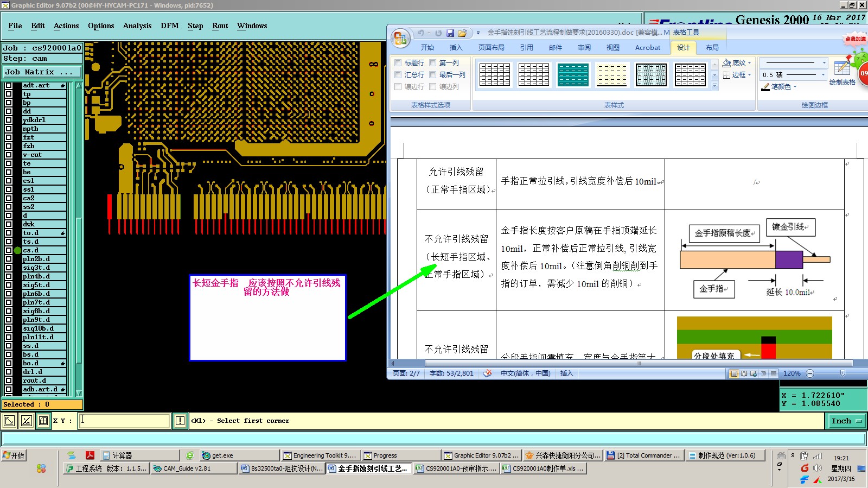This screenshot has width=868, height=488.
Task: Toggle the box beside layer cs.d
Action: pyautogui.click(x=9, y=250)
